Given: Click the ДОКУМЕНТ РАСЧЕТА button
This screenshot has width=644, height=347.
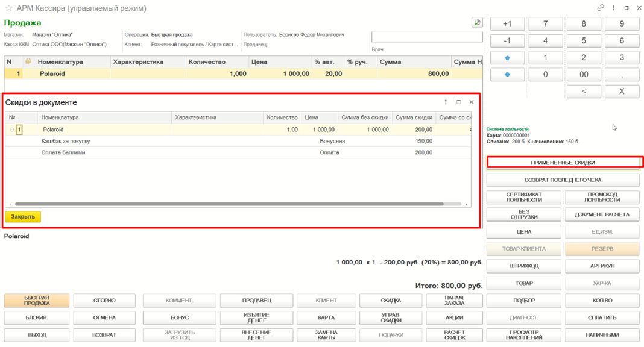Looking at the screenshot, I should 602,214.
